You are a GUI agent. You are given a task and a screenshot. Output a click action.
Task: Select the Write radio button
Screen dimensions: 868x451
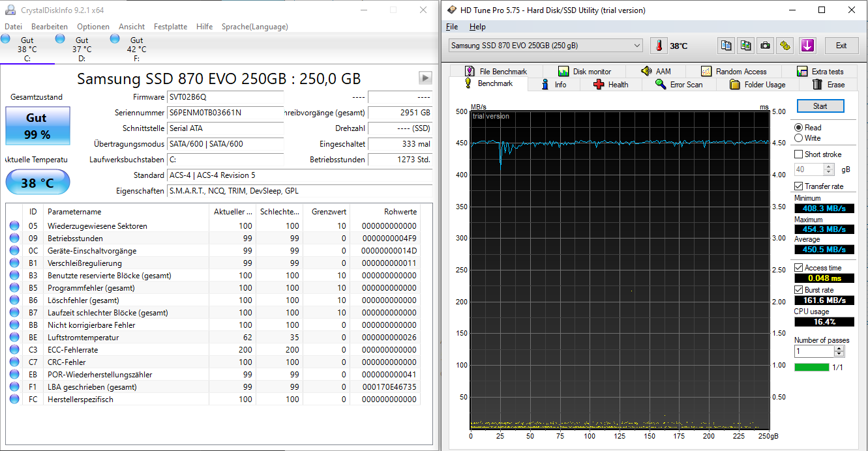click(798, 138)
